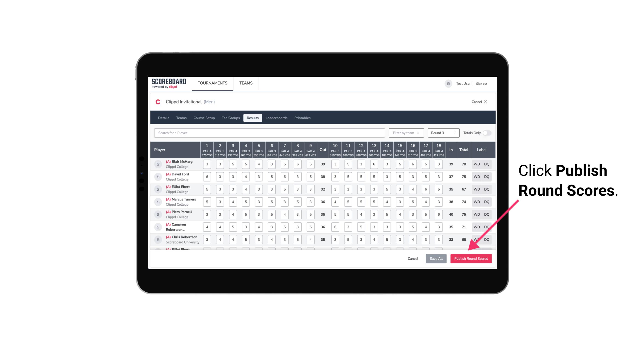644x346 pixels.
Task: Click the Printables tab
Action: coord(302,118)
